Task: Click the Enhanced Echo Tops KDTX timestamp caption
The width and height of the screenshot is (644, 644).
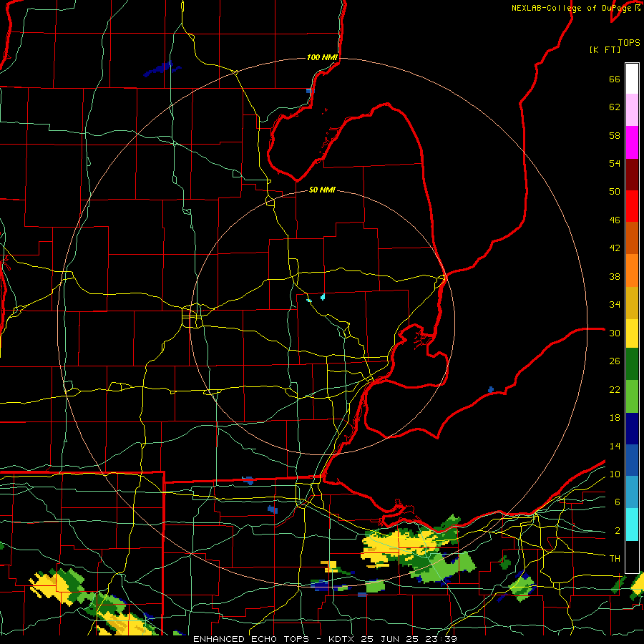Action: coord(325,639)
